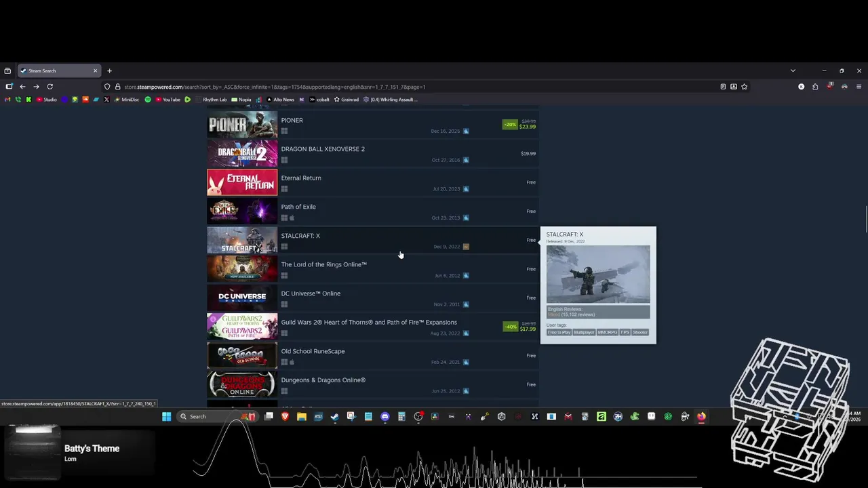The height and width of the screenshot is (488, 868).
Task: Click the STALCRAFT: X tooltip screenshot
Action: click(x=598, y=274)
